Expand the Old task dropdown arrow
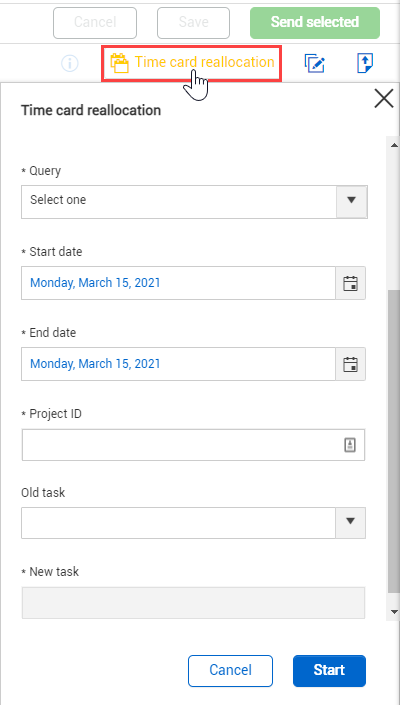The height and width of the screenshot is (705, 400). tap(351, 521)
